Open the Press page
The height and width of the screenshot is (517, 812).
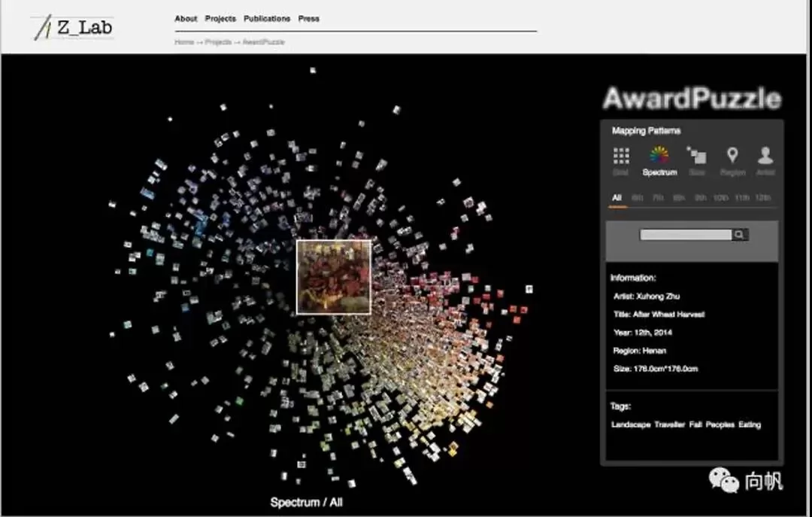[x=309, y=19]
